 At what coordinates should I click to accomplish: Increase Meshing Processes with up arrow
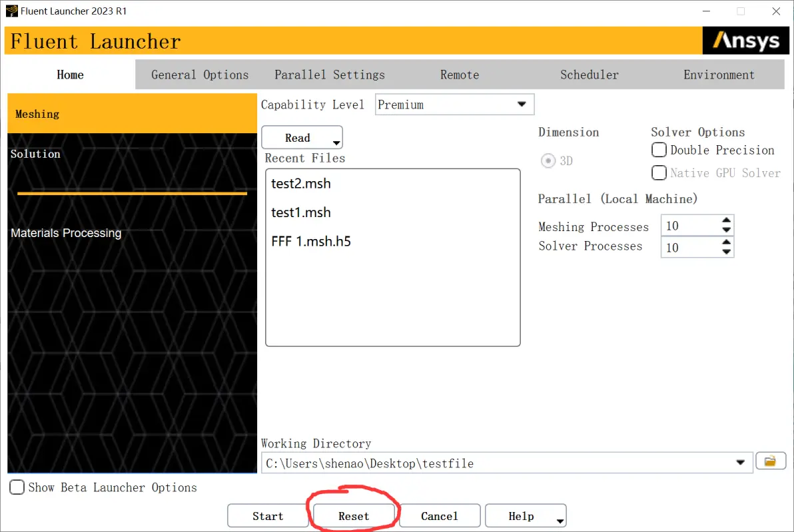(727, 220)
